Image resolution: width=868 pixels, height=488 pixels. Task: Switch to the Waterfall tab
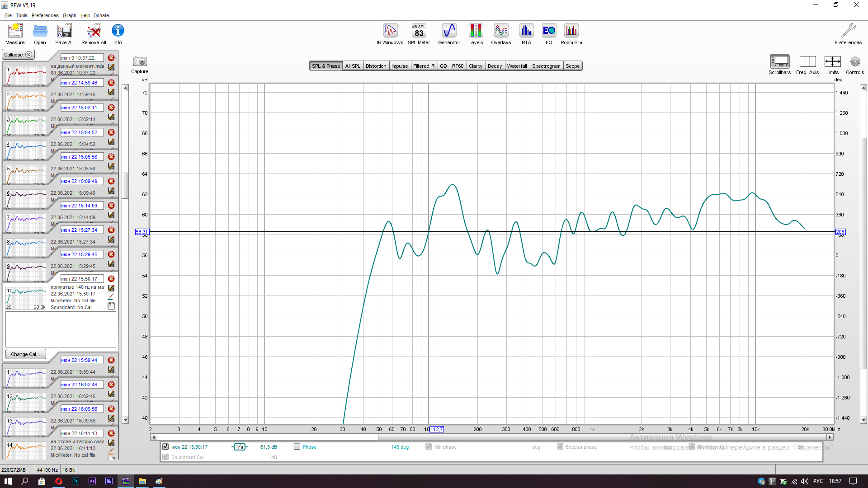tap(517, 66)
